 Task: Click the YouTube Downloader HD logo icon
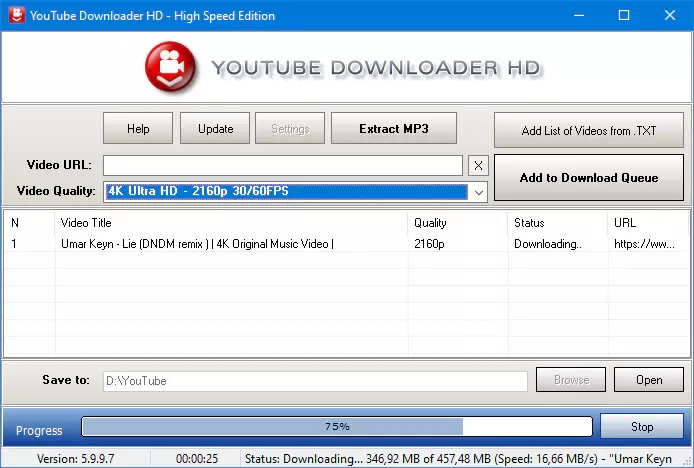pos(173,68)
